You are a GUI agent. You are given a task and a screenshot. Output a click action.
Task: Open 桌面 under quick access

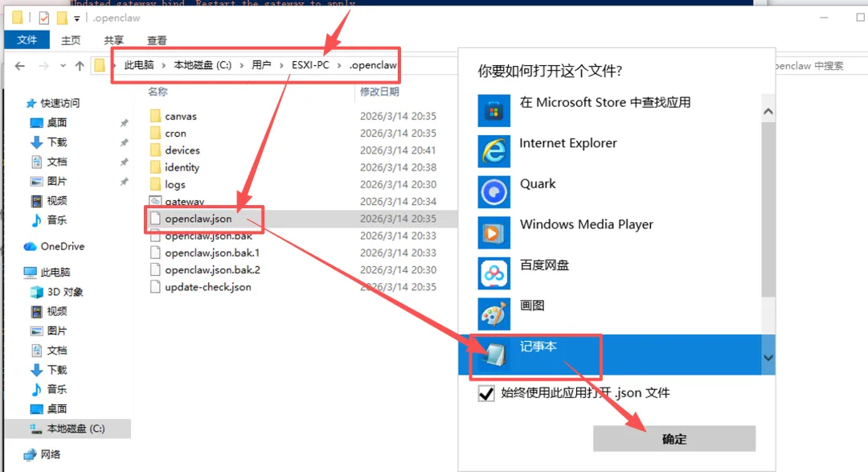(56, 122)
